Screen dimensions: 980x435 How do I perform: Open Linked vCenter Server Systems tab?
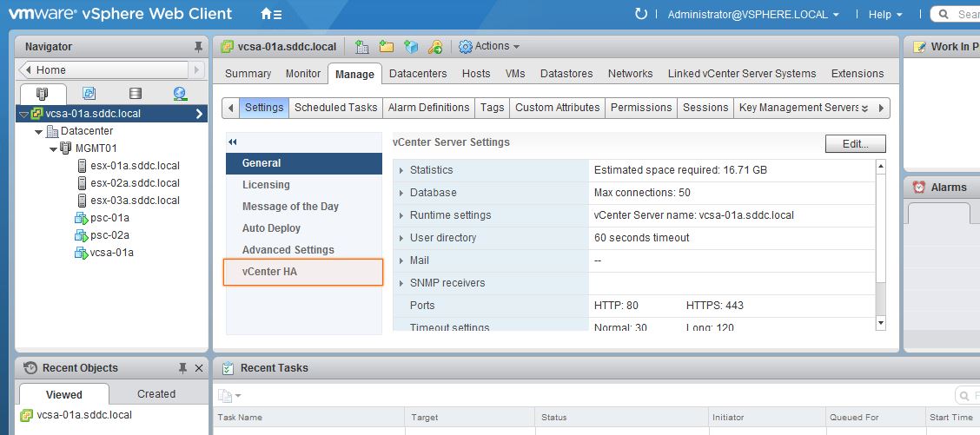[x=742, y=74]
